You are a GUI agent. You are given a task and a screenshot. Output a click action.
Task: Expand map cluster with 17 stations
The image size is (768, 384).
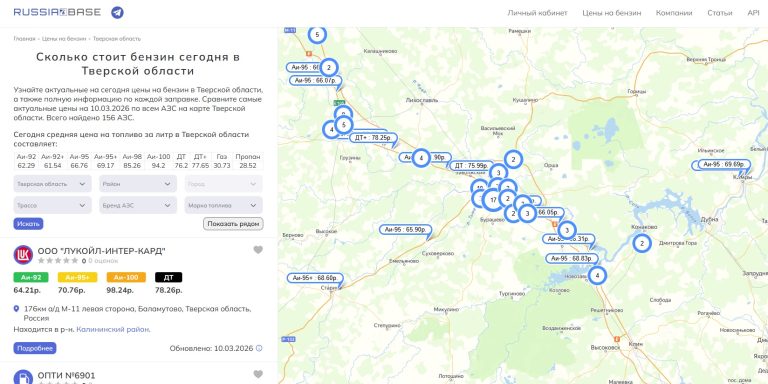click(493, 199)
